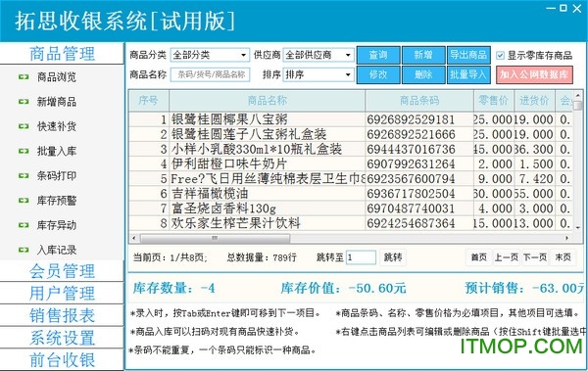Image resolution: width=588 pixels, height=371 pixels.
Task: Click the 商品条码 column header
Action: pyautogui.click(x=419, y=101)
